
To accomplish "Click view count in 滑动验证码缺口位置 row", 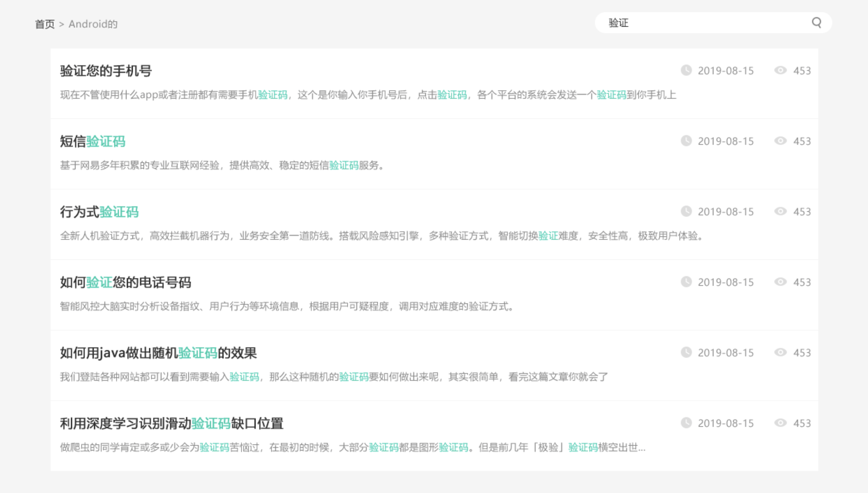I will (802, 423).
